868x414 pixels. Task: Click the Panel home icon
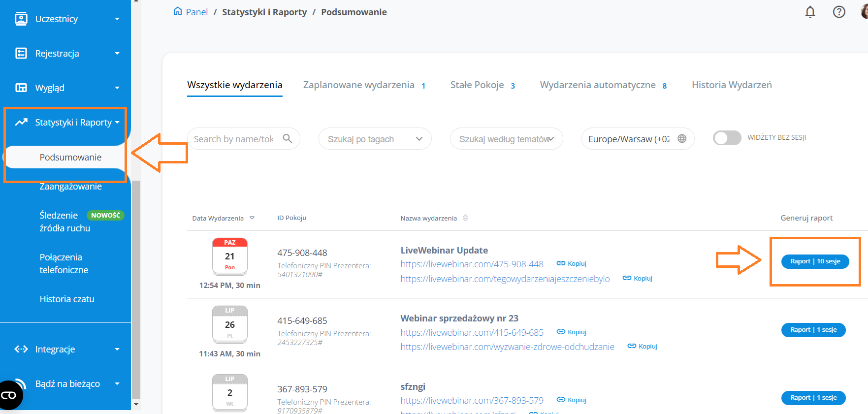tap(178, 11)
